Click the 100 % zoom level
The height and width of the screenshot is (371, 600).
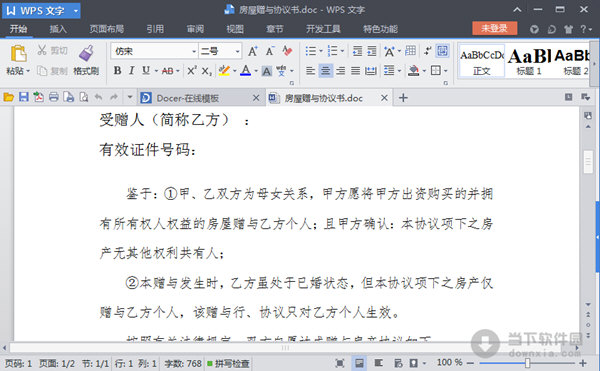click(x=450, y=363)
